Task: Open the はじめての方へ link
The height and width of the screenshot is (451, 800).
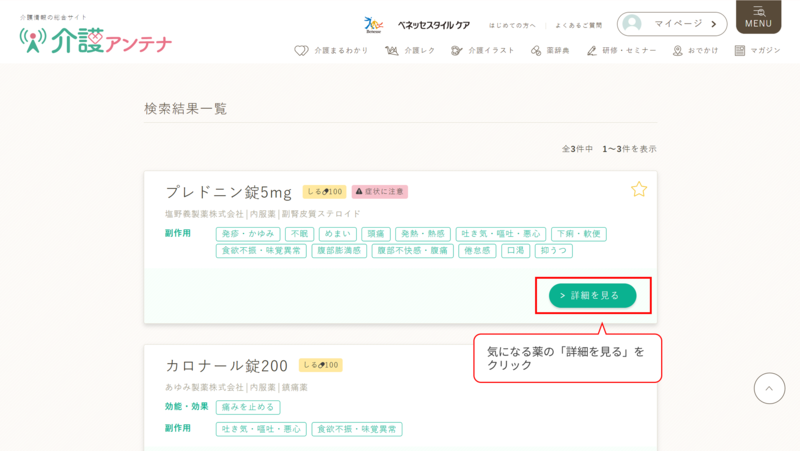Action: coord(512,25)
